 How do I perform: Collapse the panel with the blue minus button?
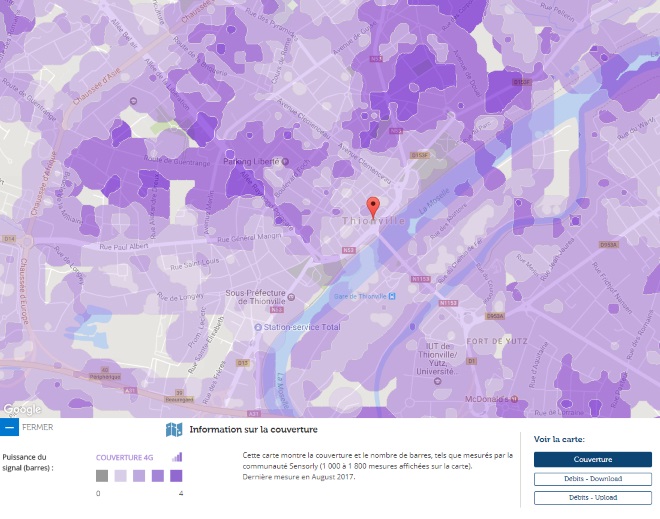click(x=9, y=427)
